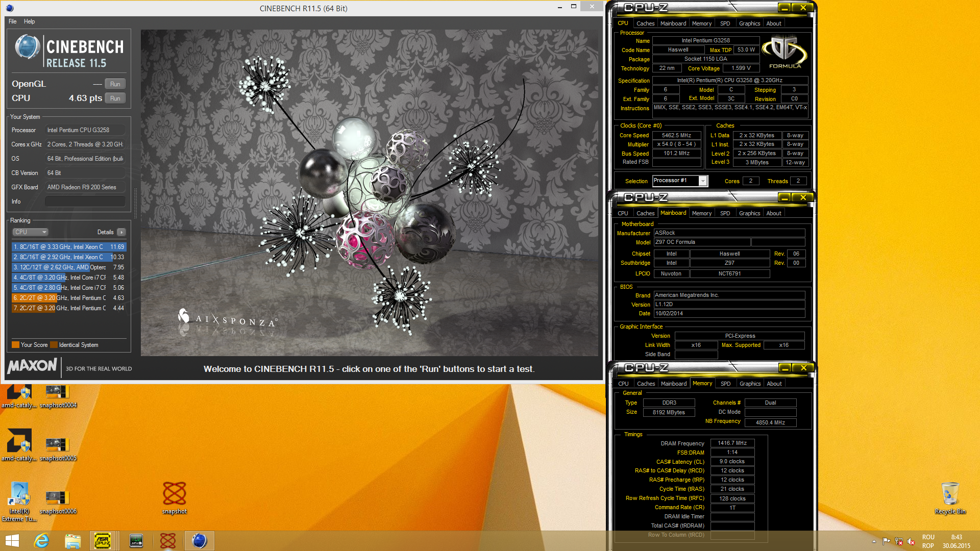Open SPD tab in top CPU-Z
The width and height of the screenshot is (980, 551).
725,23
